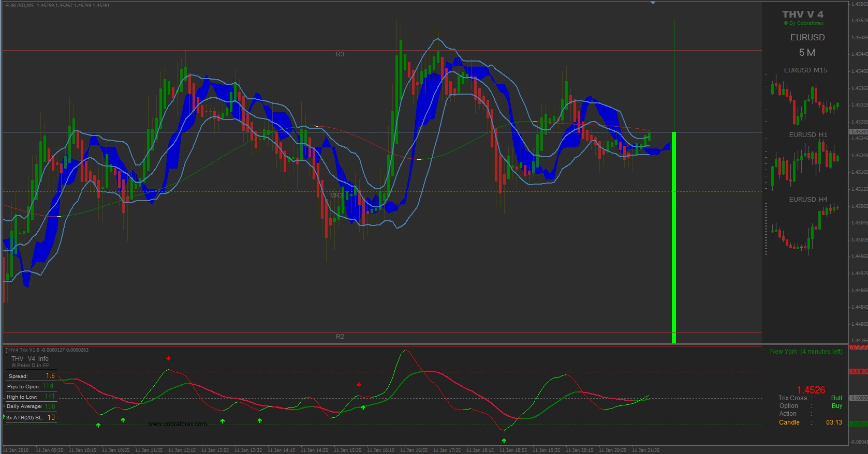This screenshot has width=868, height=454.
Task: Click the chart shift triangle at top edge
Action: tap(653, 3)
